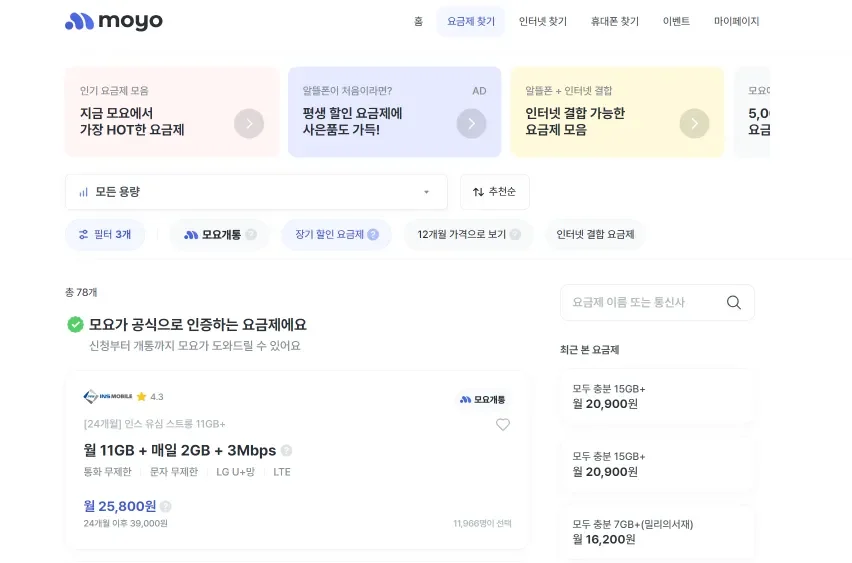Open the 마이페이지 menu
Screen dimensions: 852x563
pyautogui.click(x=737, y=21)
